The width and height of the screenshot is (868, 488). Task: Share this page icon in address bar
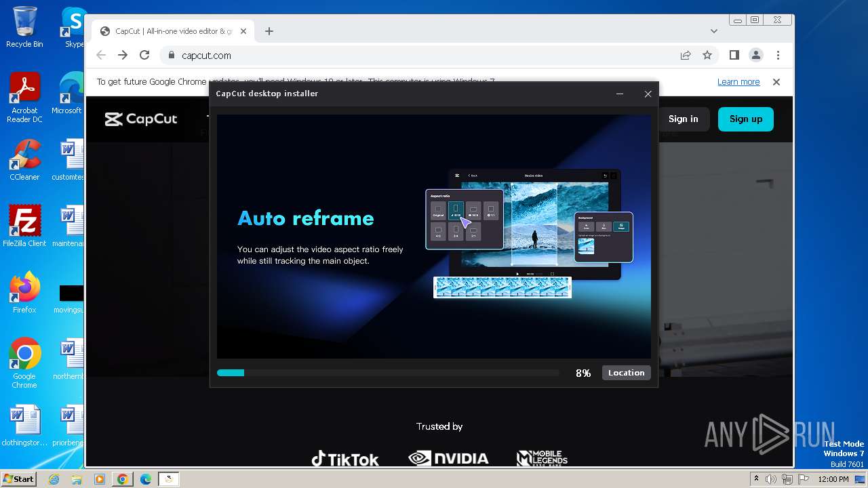coord(686,56)
